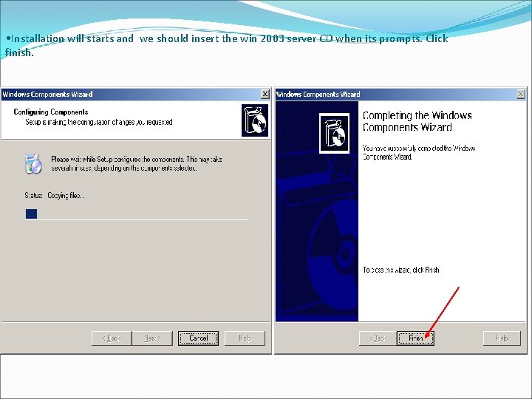Click the slide caption 'Installation will starts'
532x399 pixels.
point(227,45)
